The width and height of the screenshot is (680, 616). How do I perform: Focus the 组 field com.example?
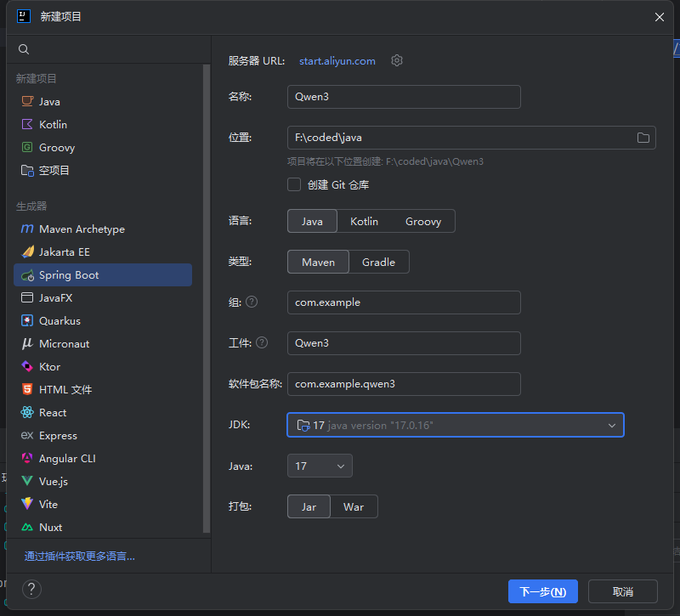click(x=404, y=302)
